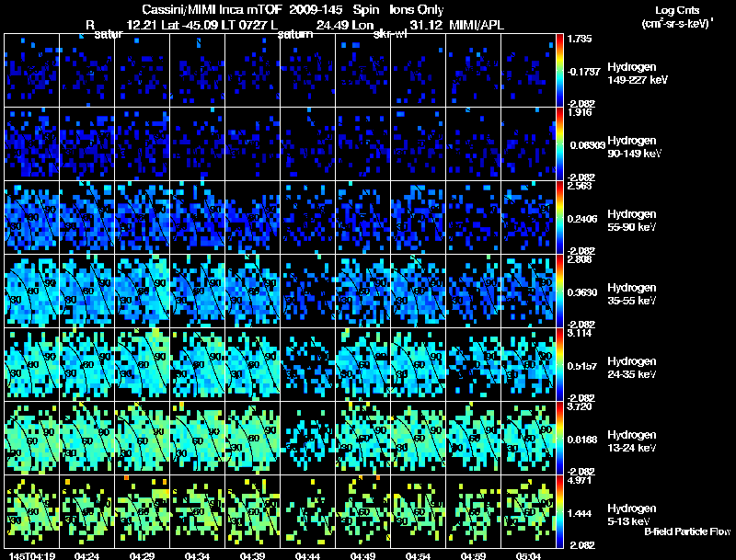Select the color bar beside Hydrogen 149-227 keV
Viewport: 736px width, 560px height.
click(559, 71)
